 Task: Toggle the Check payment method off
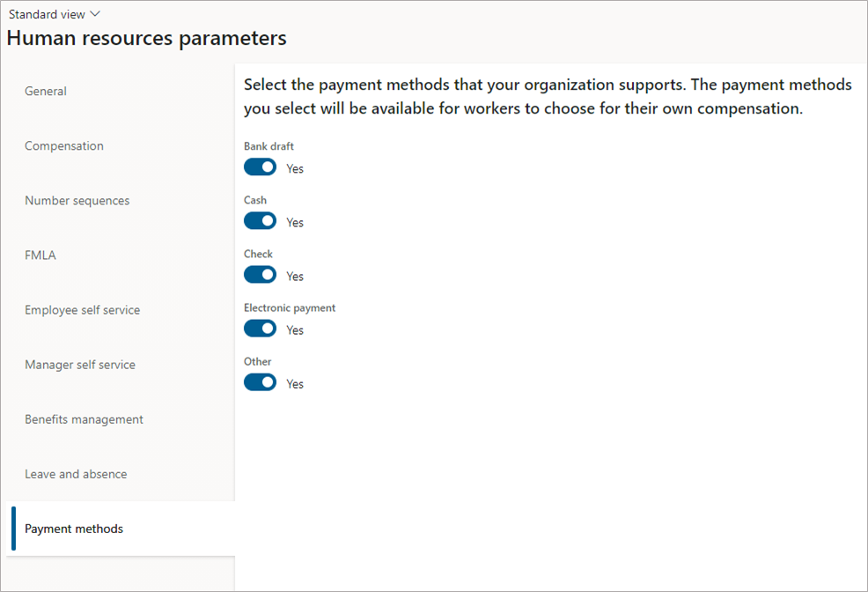click(x=260, y=274)
